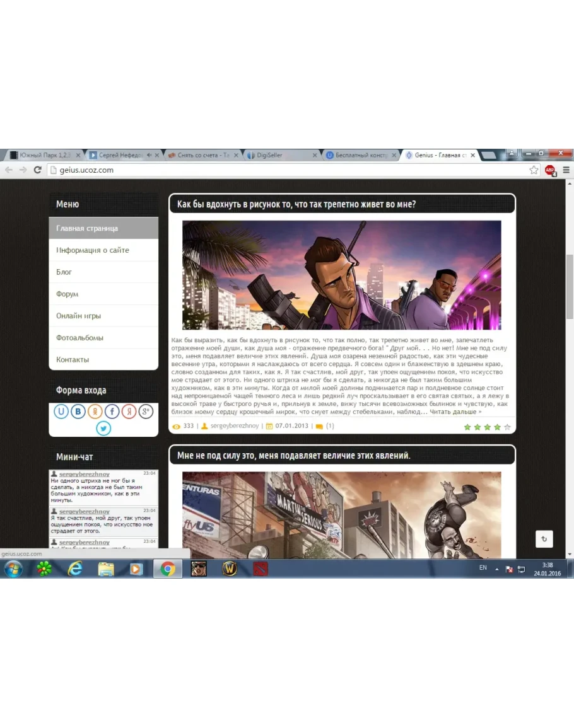The image size is (574, 728).
Task: Log in with the Twitter icon
Action: 103,428
